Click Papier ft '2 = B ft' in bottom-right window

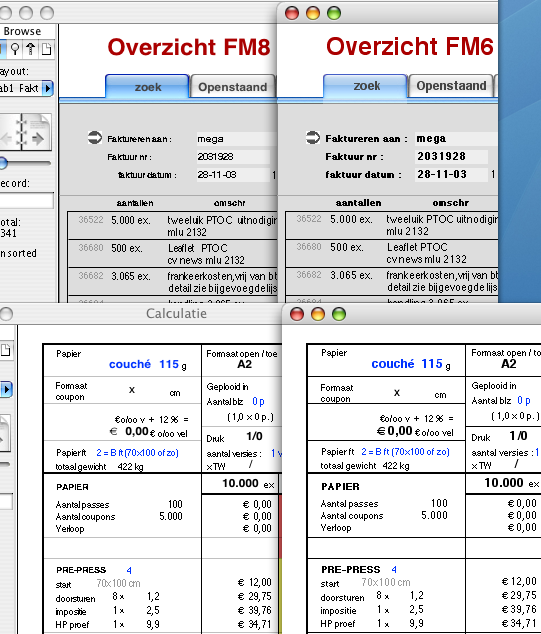405,452
